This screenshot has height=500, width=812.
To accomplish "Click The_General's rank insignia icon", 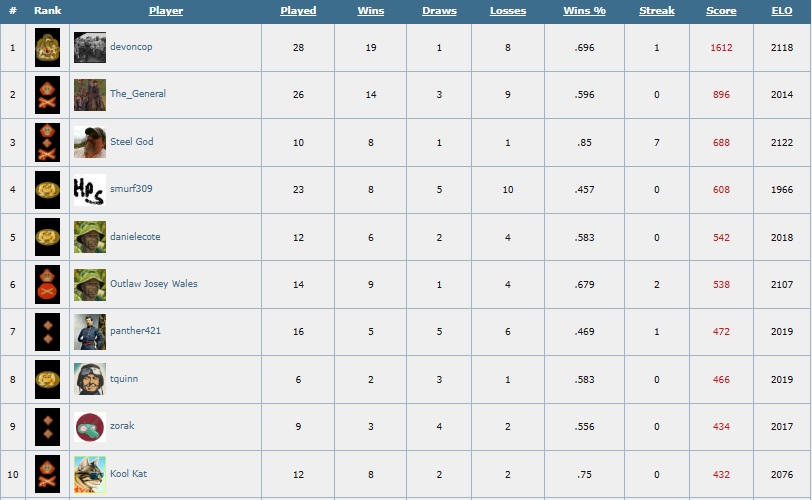I will 47,95.
